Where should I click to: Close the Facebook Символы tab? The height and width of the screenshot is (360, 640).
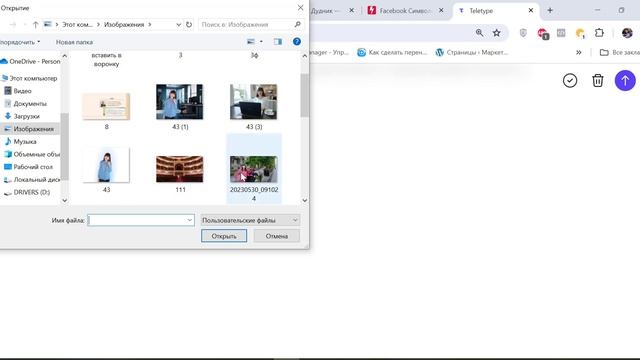click(x=441, y=11)
